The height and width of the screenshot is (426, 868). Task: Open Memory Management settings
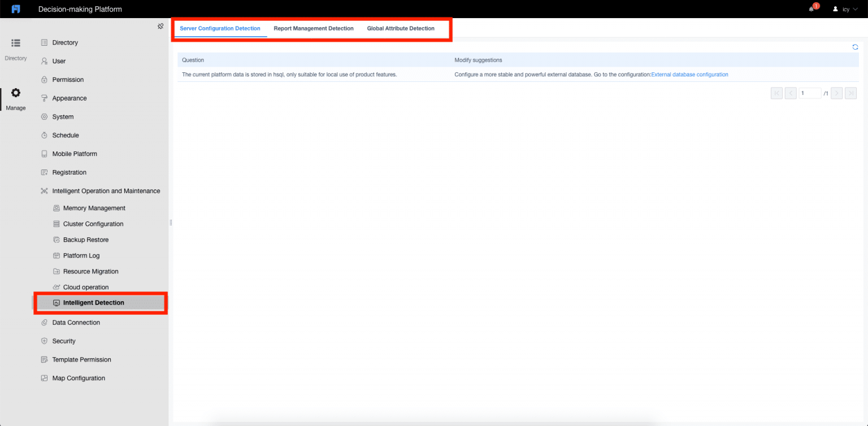tap(94, 208)
